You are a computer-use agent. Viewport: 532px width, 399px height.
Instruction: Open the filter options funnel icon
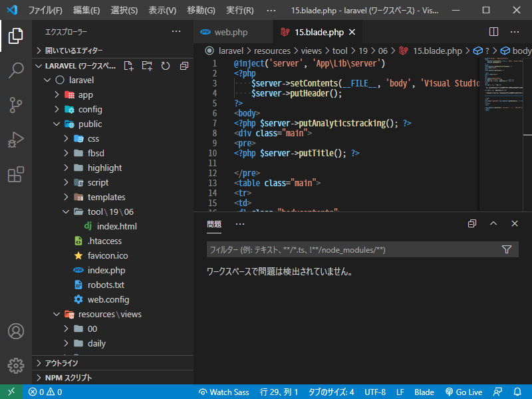(507, 249)
